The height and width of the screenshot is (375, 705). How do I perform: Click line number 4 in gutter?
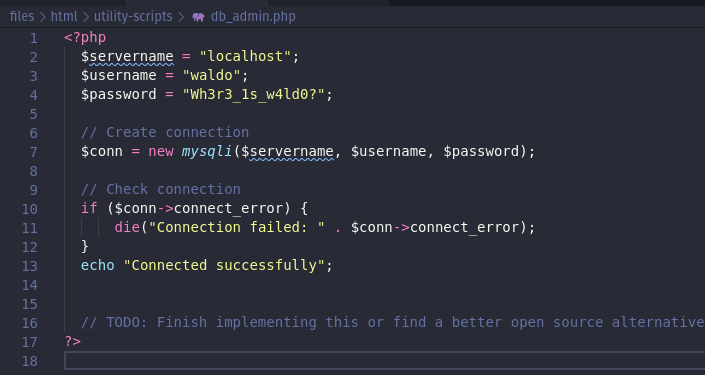coord(34,95)
